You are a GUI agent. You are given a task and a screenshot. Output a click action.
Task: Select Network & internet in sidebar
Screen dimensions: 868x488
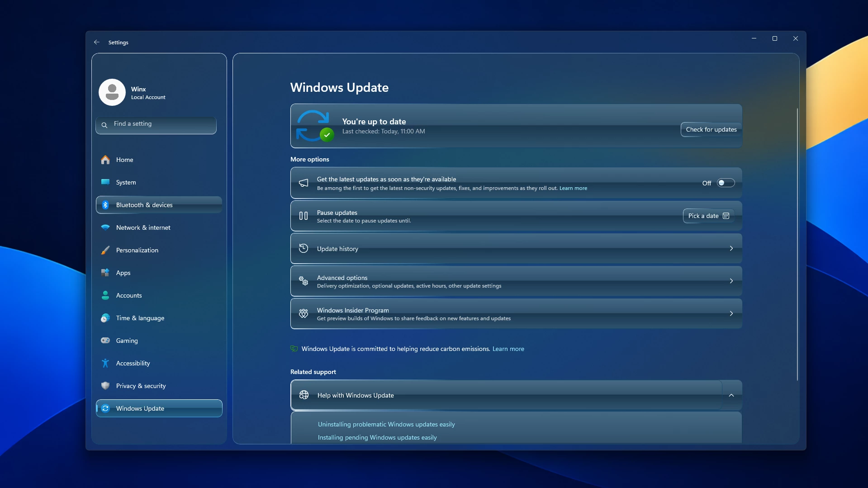[159, 227]
